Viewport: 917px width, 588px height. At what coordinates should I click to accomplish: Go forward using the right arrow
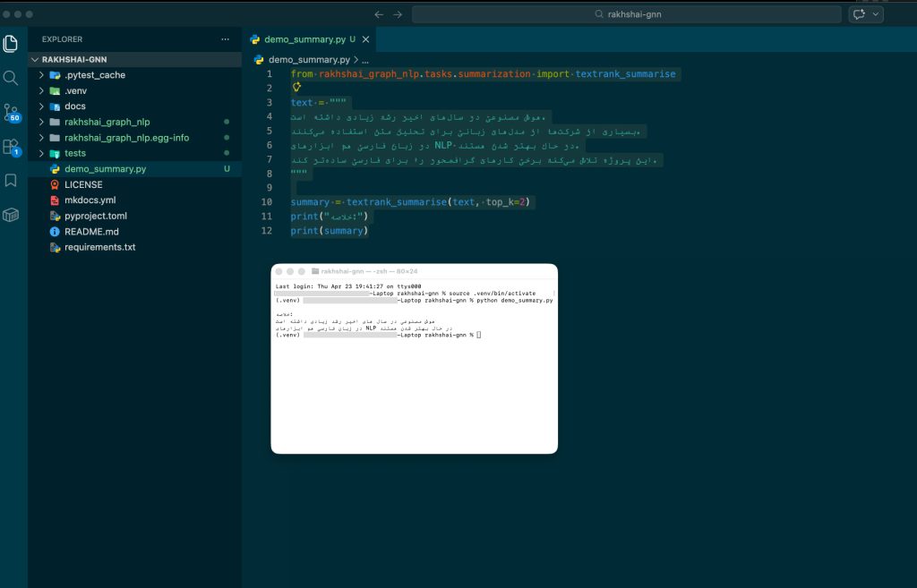(398, 14)
